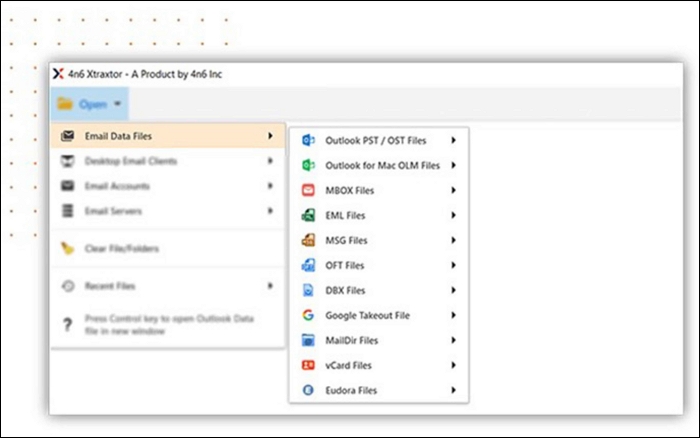This screenshot has width=700, height=438.
Task: Click the 4n6 Xtraxtor logo icon
Action: [x=58, y=74]
